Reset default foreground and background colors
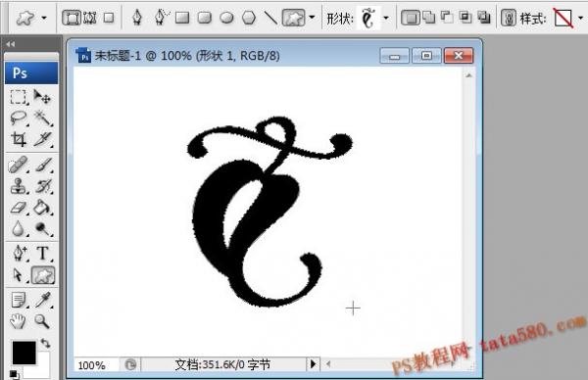Screen dimensions: 588x380 point(14,374)
